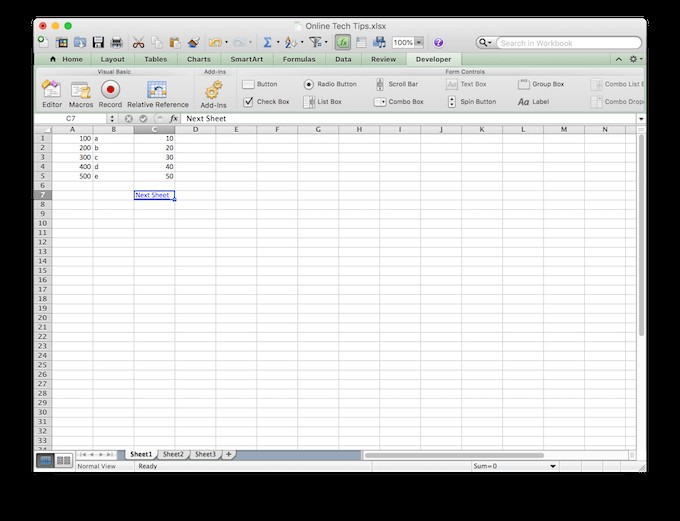This screenshot has width=680, height=521.
Task: Add a new sheet with plus button
Action: click(229, 454)
